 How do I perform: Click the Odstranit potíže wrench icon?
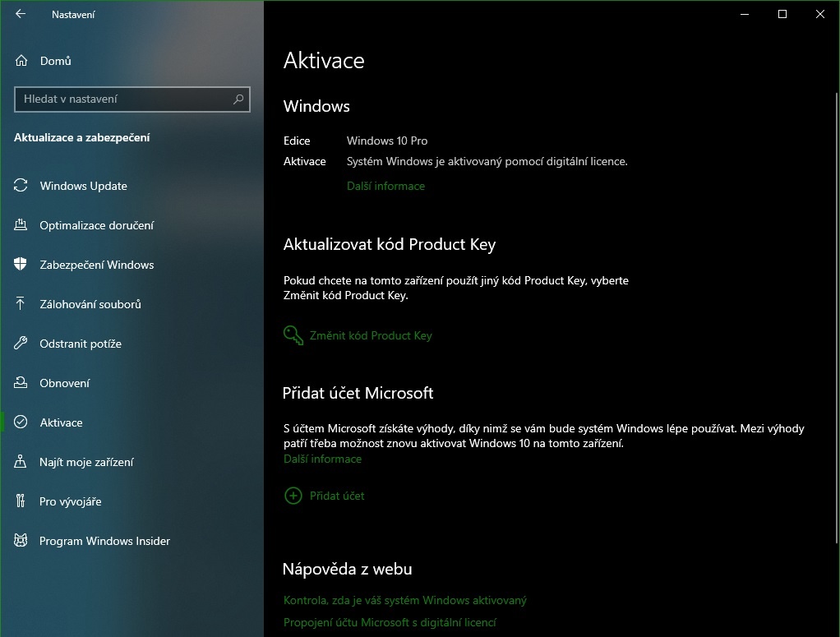click(x=21, y=344)
